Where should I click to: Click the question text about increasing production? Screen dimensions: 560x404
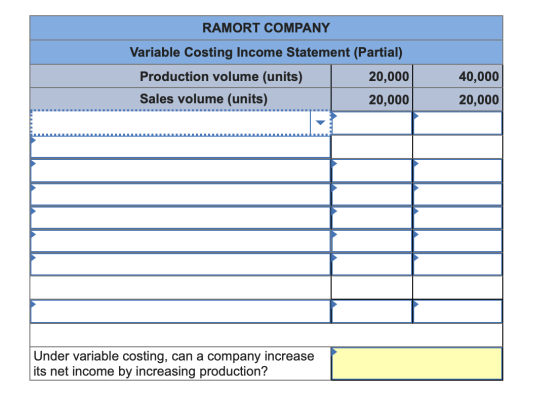click(174, 364)
